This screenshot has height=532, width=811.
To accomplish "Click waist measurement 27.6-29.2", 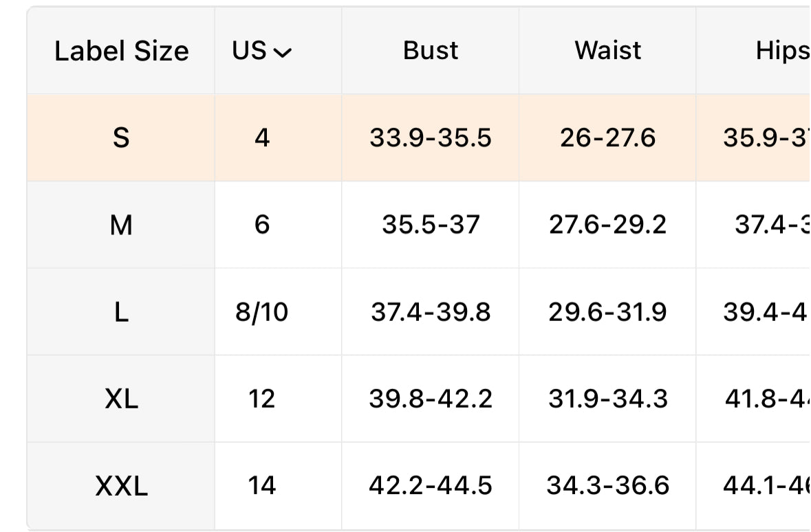I will coord(607,225).
